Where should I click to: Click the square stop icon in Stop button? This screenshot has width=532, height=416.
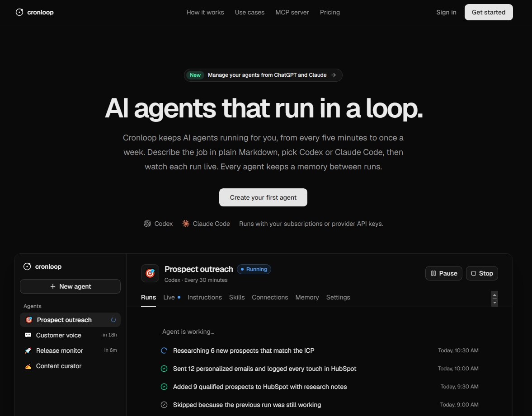474,273
